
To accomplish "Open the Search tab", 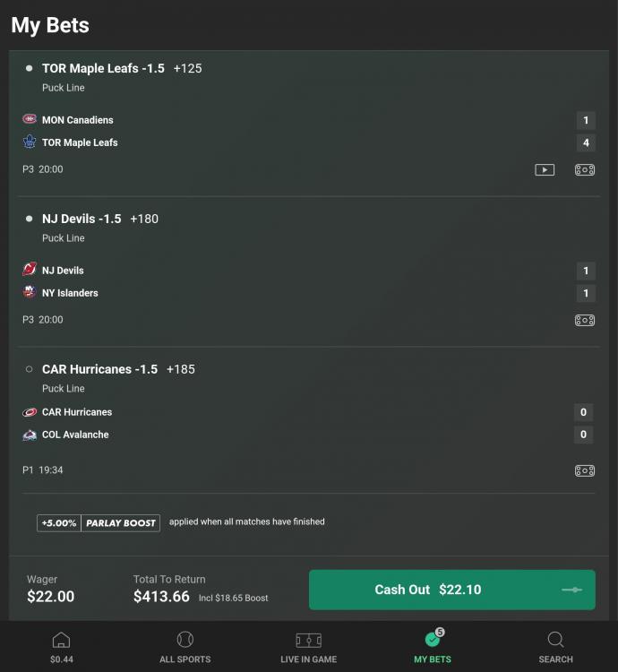I will coord(555,647).
